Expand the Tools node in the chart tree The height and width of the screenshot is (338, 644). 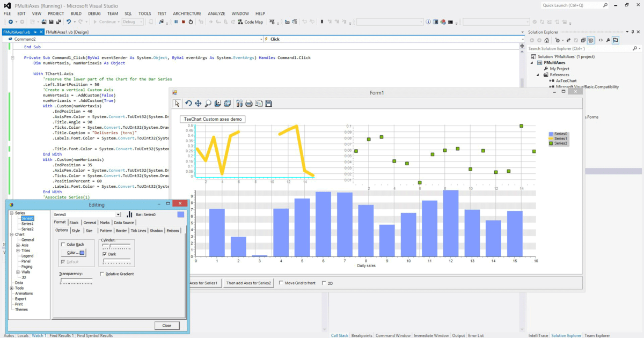[11, 288]
